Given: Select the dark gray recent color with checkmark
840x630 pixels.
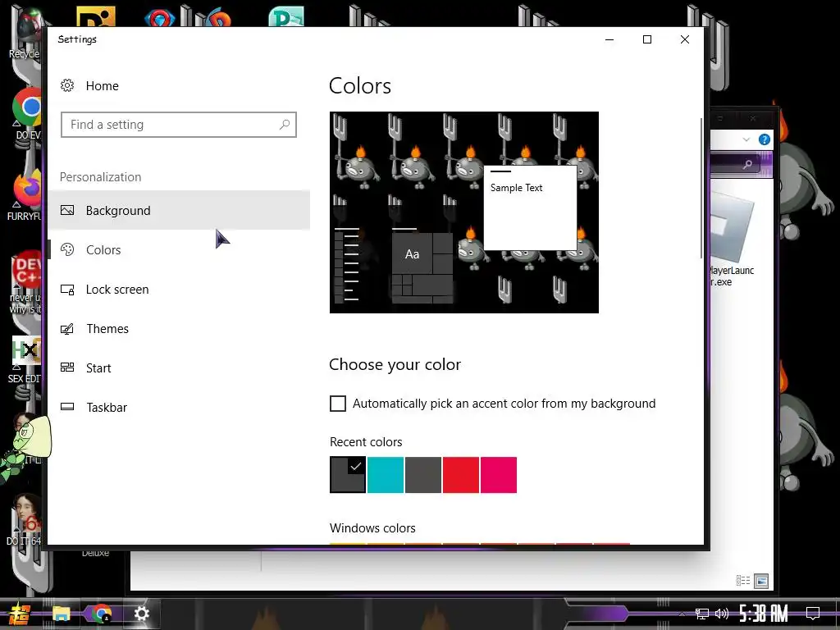Looking at the screenshot, I should [348, 475].
